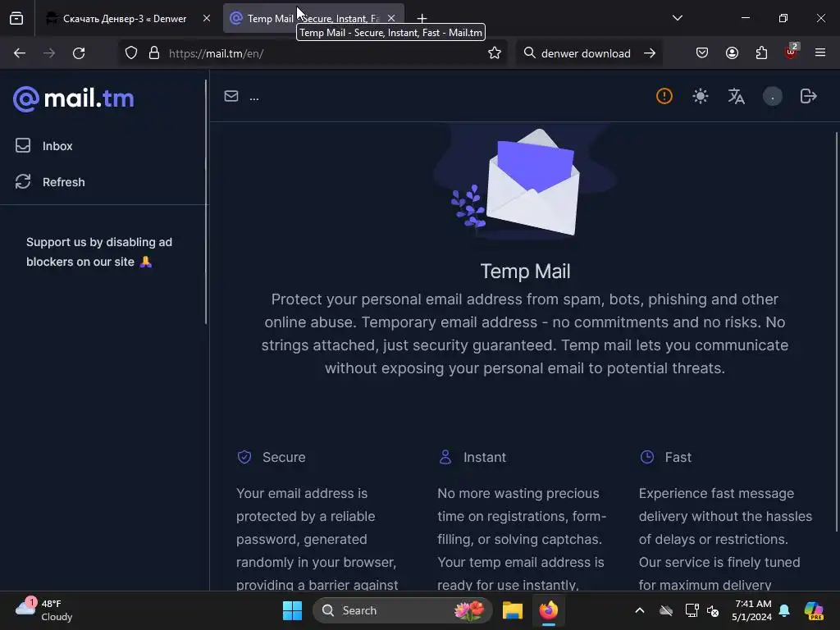Open the orange warning alert icon
The height and width of the screenshot is (630, 840).
pos(664,97)
